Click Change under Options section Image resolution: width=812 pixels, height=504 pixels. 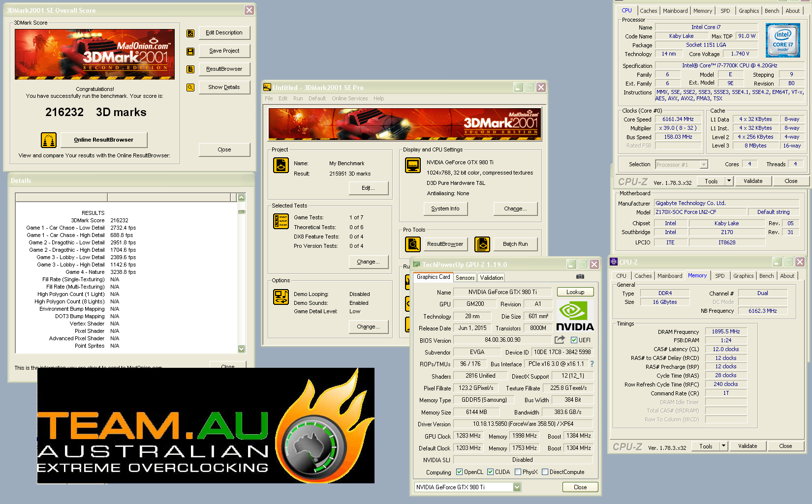click(368, 327)
